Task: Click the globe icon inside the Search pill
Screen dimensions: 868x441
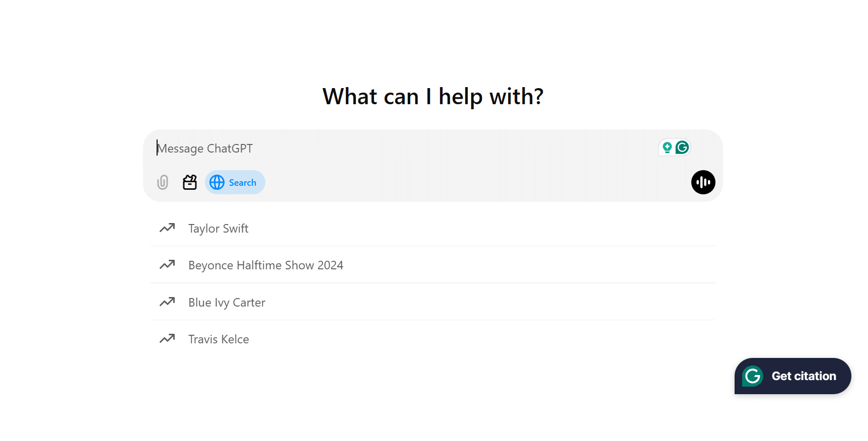Action: pyautogui.click(x=217, y=182)
